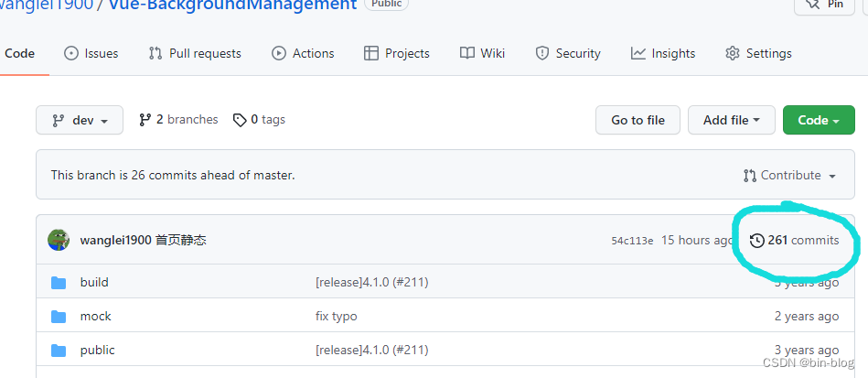The image size is (868, 378).
Task: Open the #211 link in the build row
Action: coord(410,283)
